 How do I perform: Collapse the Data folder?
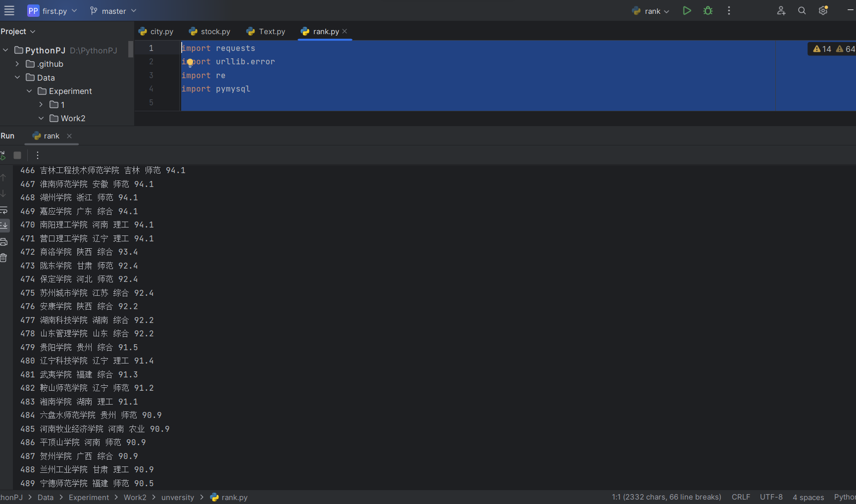[17, 77]
